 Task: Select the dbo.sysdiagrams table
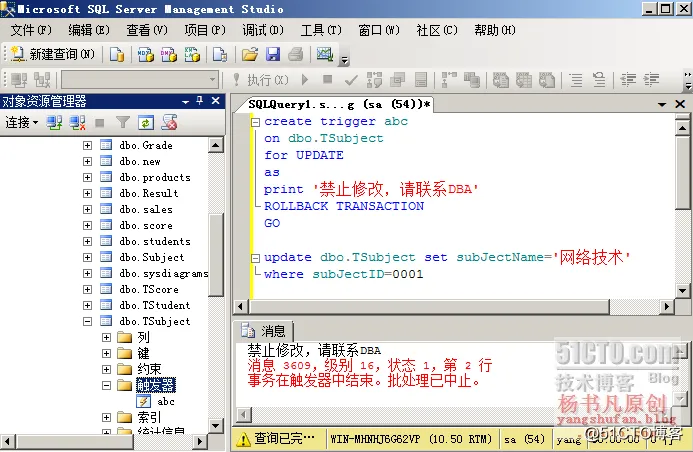coord(164,273)
